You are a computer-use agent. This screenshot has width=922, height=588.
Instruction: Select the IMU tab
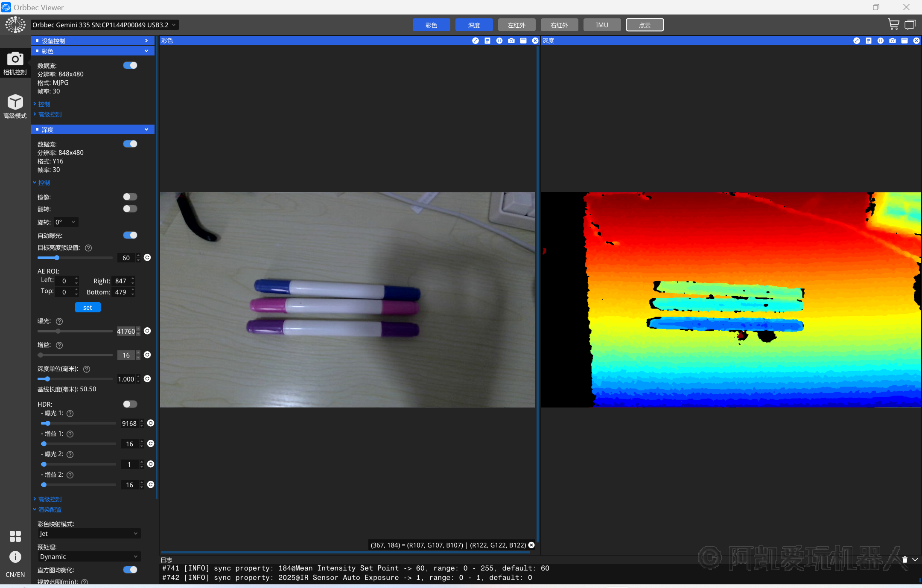click(x=602, y=25)
